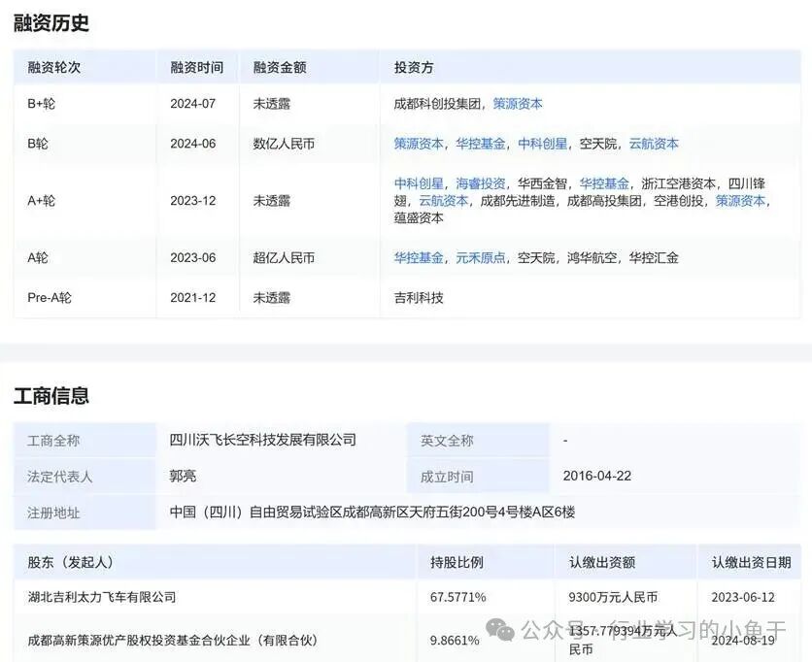
Task: Select the 67.5771% shareholding value
Action: 457,597
